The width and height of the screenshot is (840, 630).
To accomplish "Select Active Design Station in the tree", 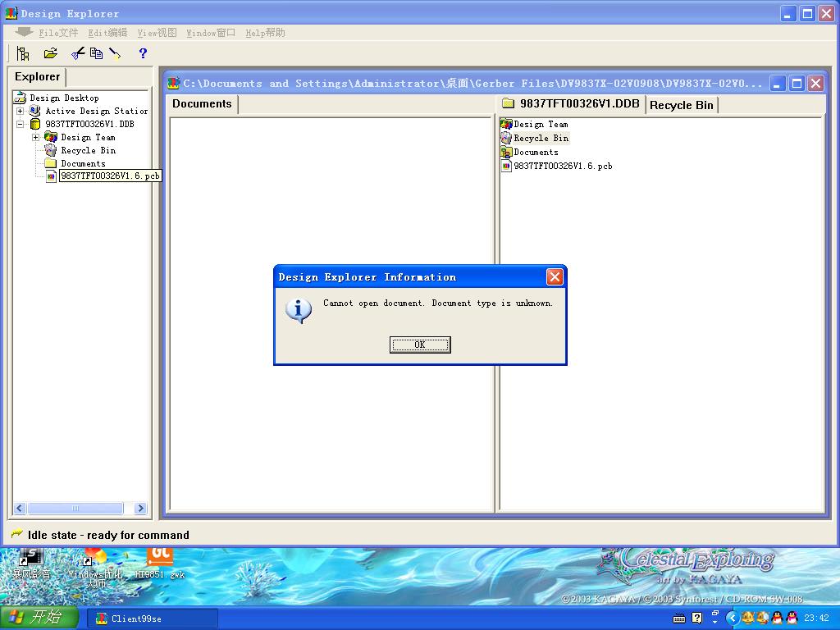I will (x=97, y=111).
